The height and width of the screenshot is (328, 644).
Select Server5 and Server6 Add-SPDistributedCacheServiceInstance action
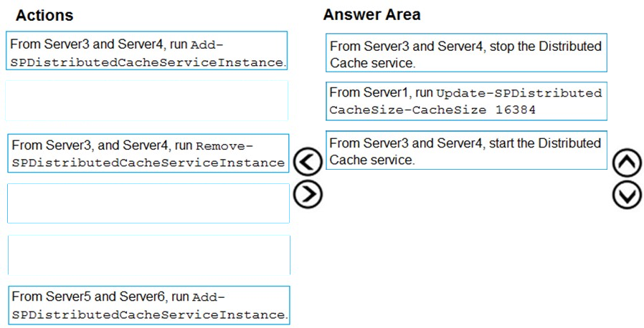coord(148,306)
